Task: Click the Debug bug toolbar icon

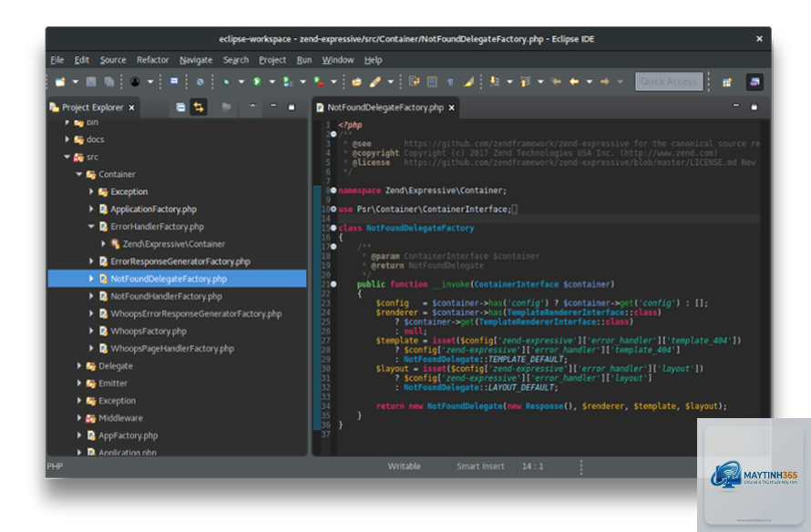Action: (x=226, y=82)
